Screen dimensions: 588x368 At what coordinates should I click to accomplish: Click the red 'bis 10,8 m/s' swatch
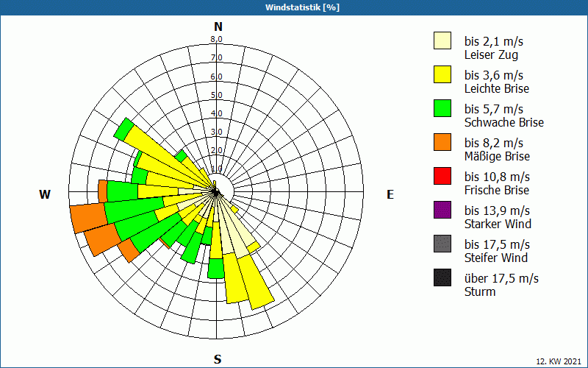442,176
